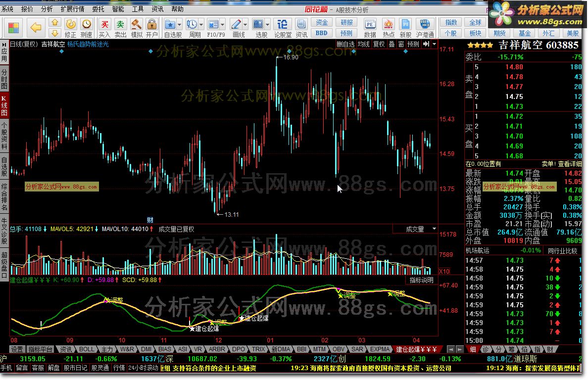Open 应用 in the left sidebar

coord(4,52)
